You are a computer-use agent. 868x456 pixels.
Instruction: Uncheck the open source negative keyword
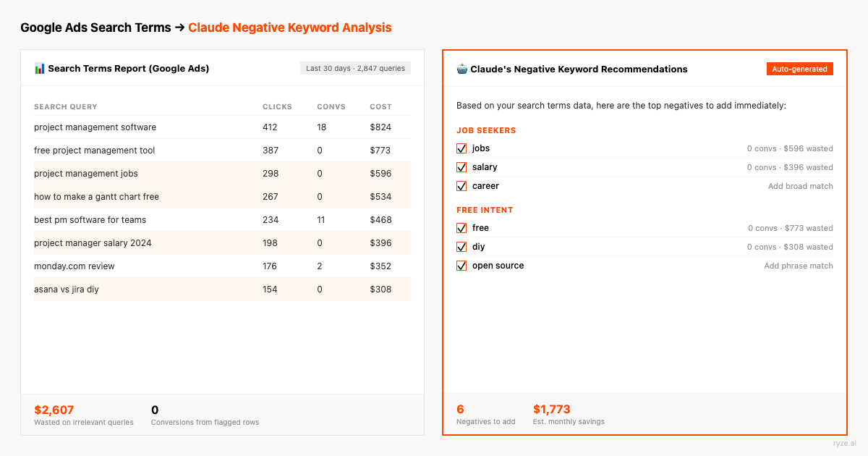(x=461, y=265)
